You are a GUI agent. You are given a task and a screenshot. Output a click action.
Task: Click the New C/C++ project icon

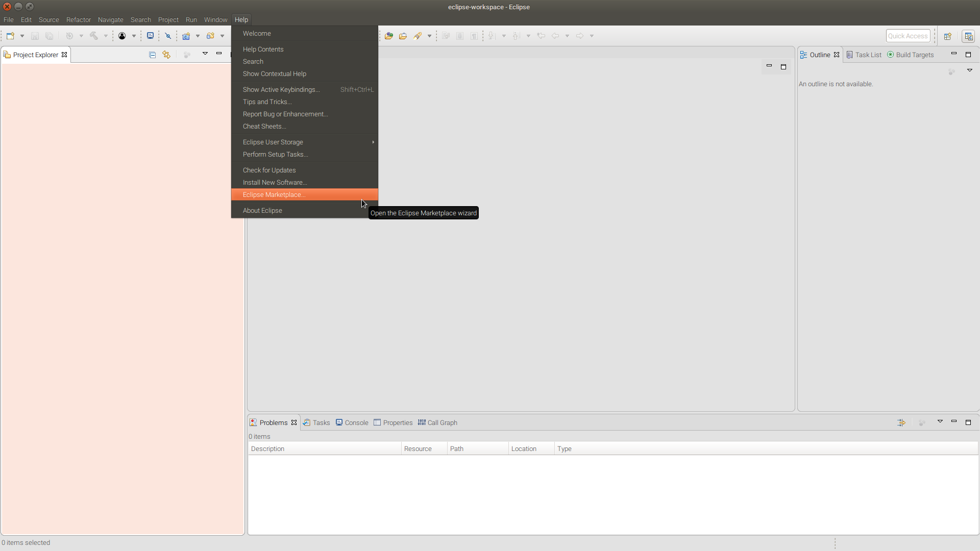186,36
